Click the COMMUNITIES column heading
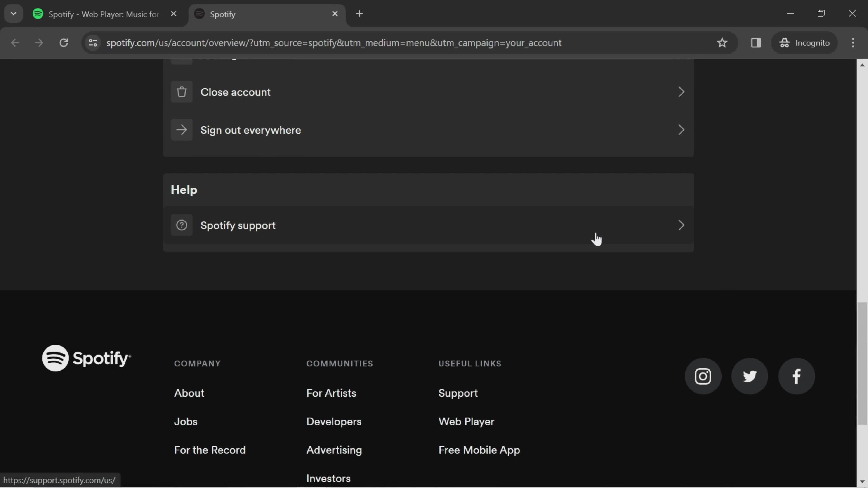The image size is (868, 488). [x=339, y=364]
